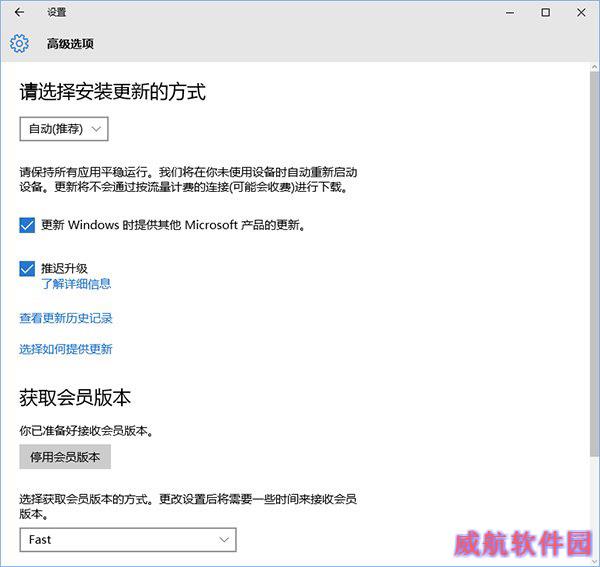Click the 获取会员版本 heading

pos(75,398)
